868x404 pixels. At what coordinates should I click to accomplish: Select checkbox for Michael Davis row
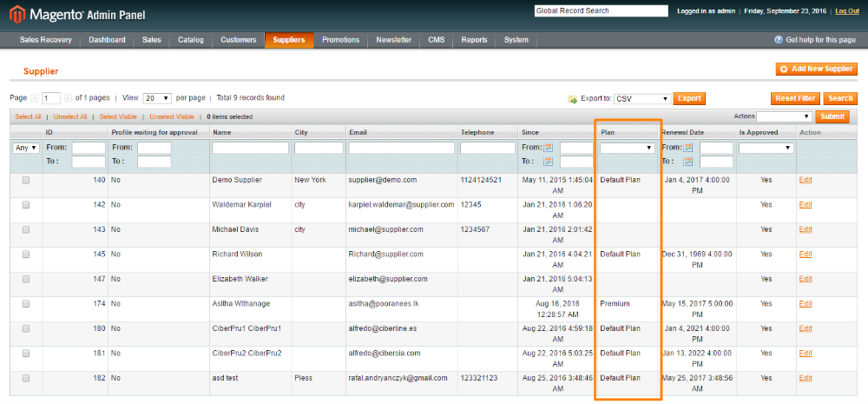point(25,229)
